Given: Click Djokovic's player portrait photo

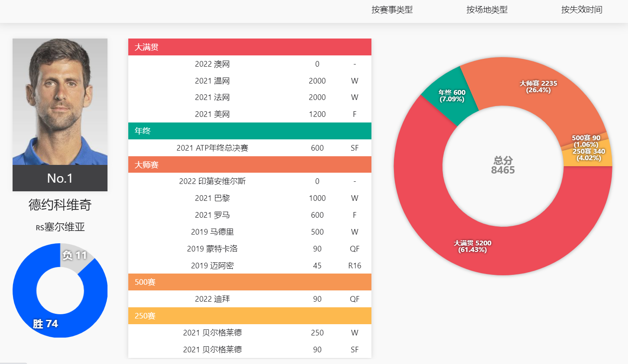Looking at the screenshot, I should (x=60, y=102).
